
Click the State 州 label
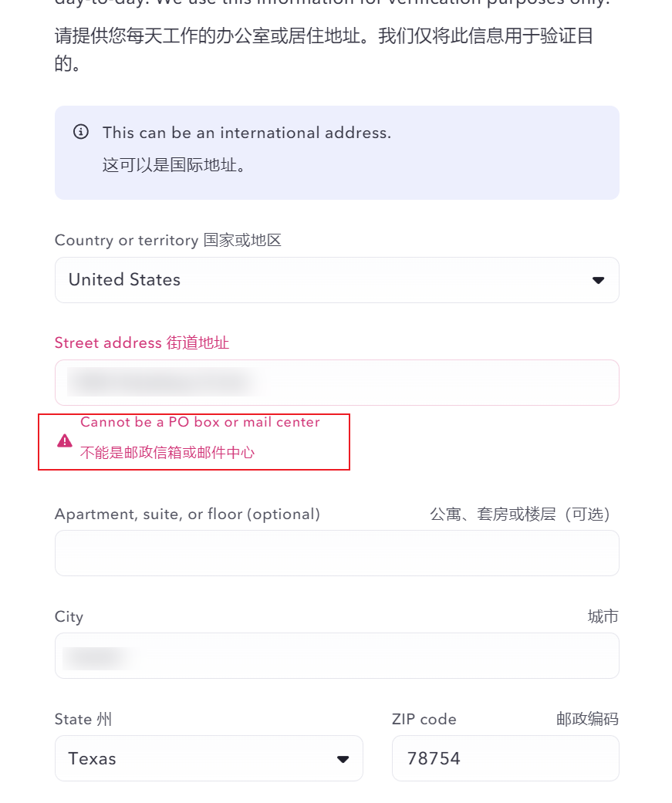[83, 720]
